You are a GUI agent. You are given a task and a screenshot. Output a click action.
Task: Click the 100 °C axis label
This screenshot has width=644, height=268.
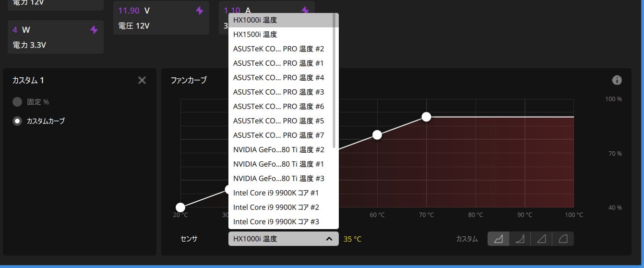tap(573, 215)
